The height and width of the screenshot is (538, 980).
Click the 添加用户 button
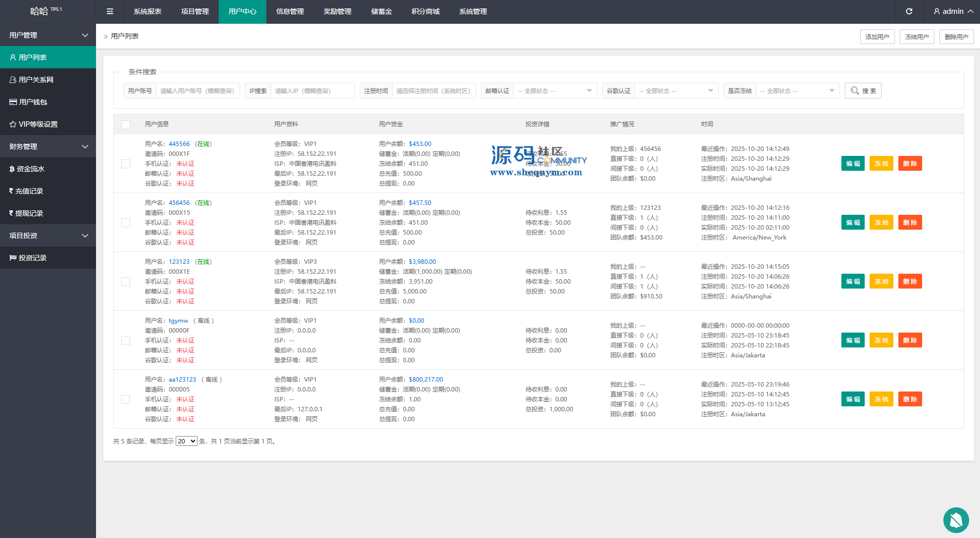tap(877, 37)
